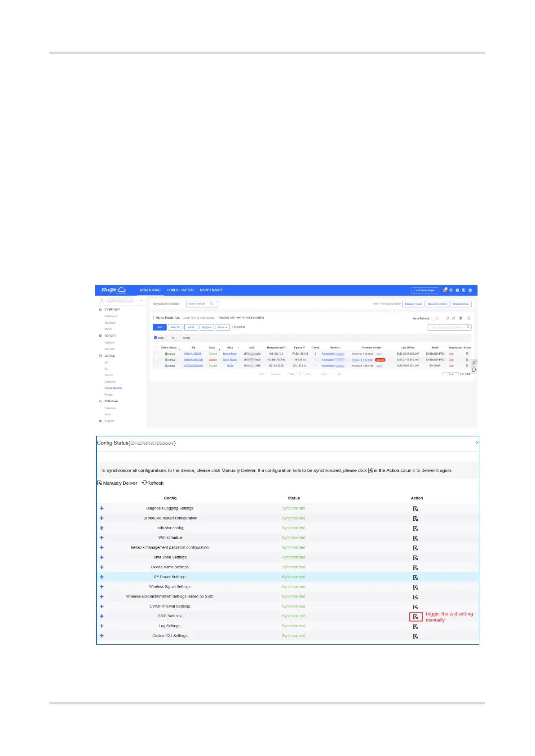Click deliver icon for Diagnosis Logging Settings
Screen dimensions: 535x756
click(416, 509)
